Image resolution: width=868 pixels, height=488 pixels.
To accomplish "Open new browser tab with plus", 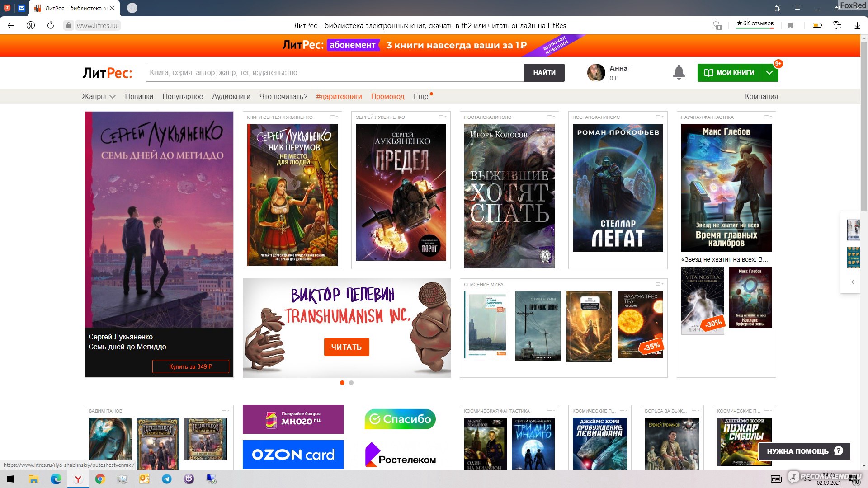I will 132,8.
